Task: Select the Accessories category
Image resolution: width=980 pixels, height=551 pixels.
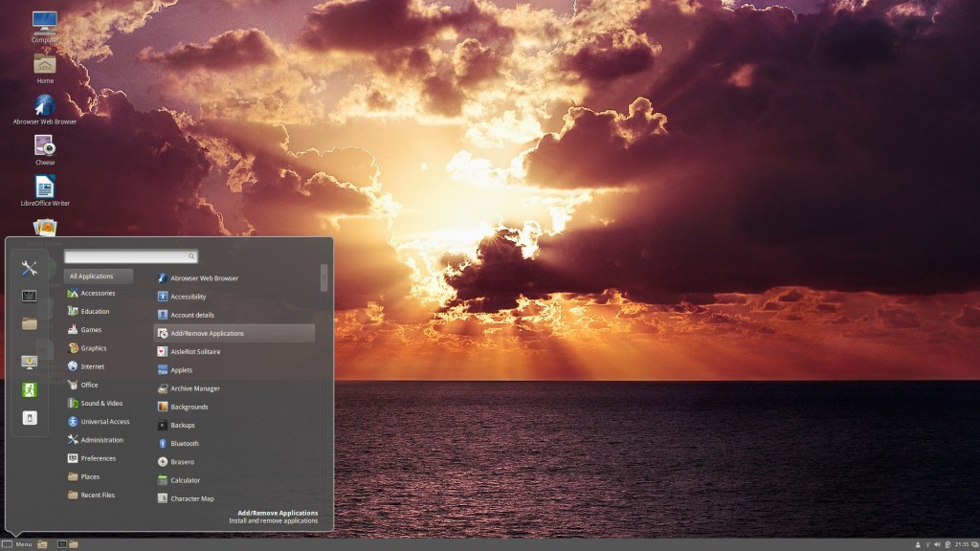Action: [x=99, y=293]
